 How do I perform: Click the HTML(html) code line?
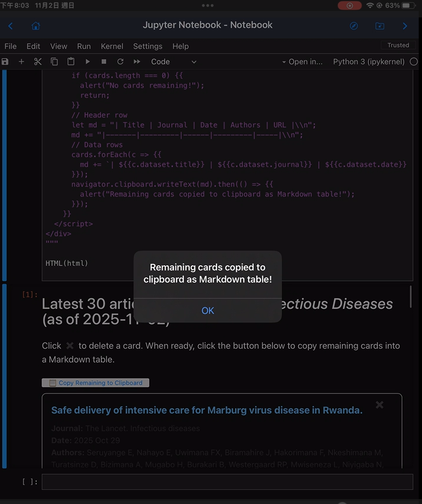(x=67, y=263)
